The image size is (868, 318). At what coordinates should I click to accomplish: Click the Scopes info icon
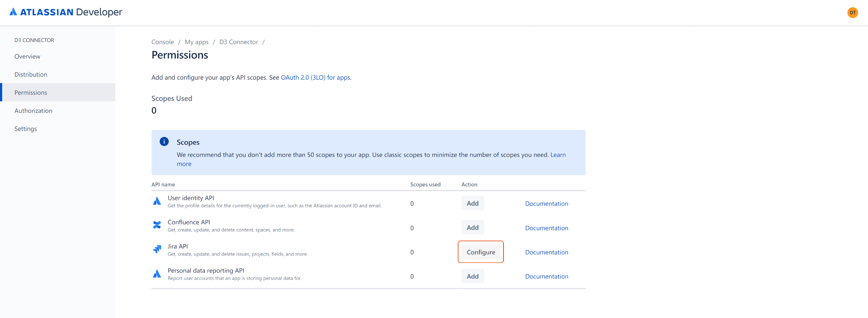pyautogui.click(x=164, y=142)
